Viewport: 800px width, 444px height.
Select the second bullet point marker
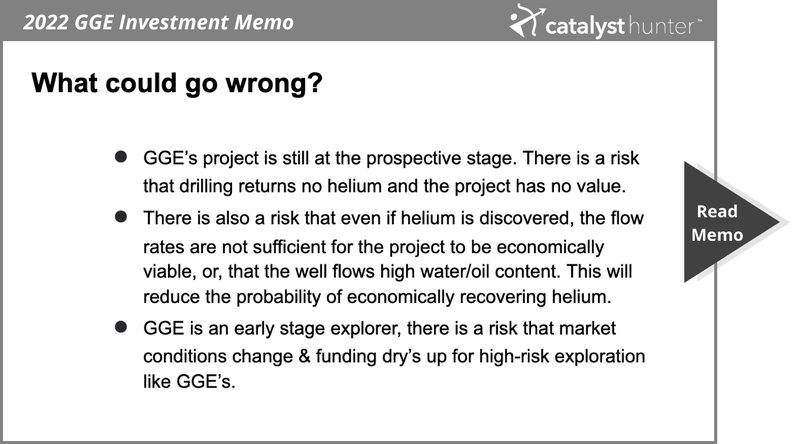[121, 217]
